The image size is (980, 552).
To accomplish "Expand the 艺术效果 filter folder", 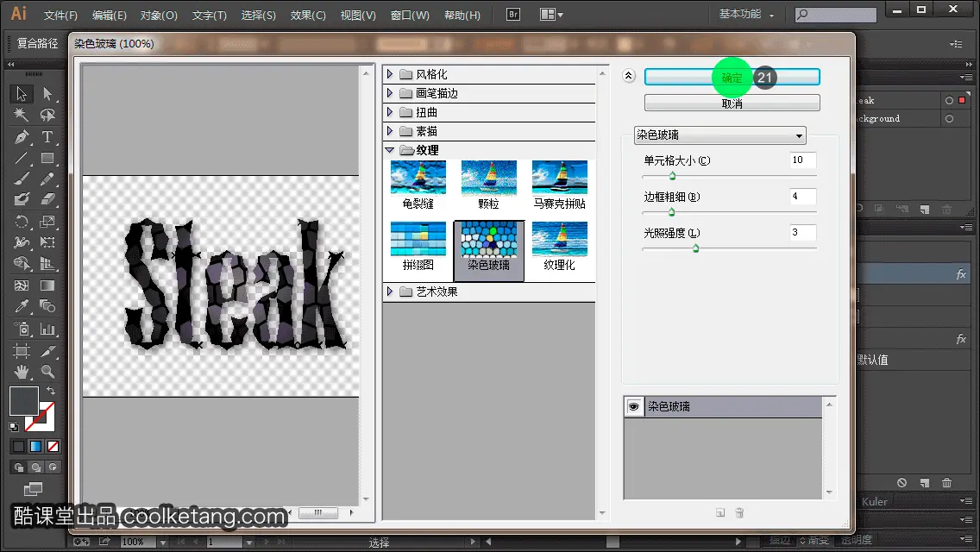I will pos(390,292).
